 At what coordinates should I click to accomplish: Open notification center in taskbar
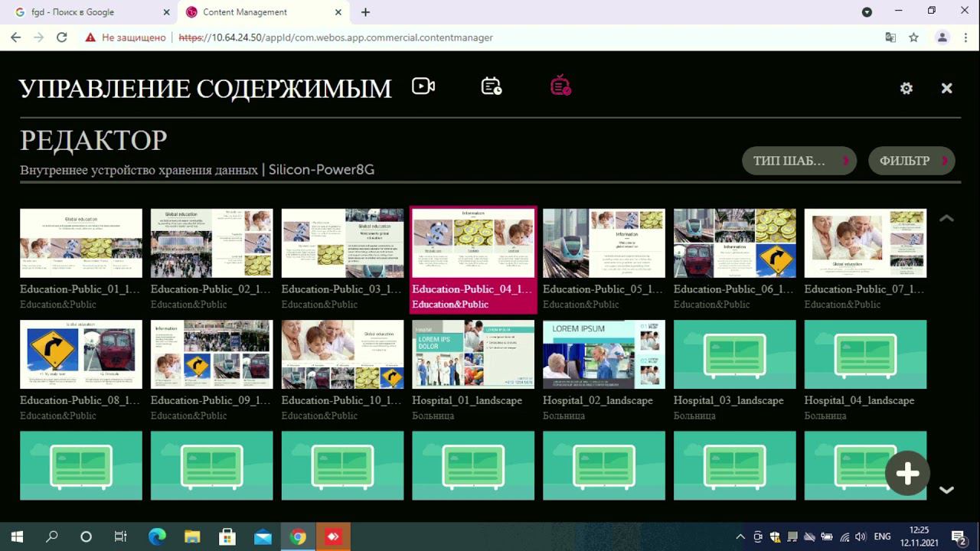tap(959, 537)
